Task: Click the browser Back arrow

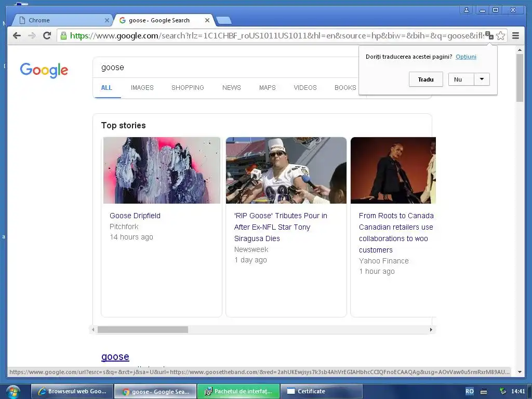Action: tap(17, 36)
